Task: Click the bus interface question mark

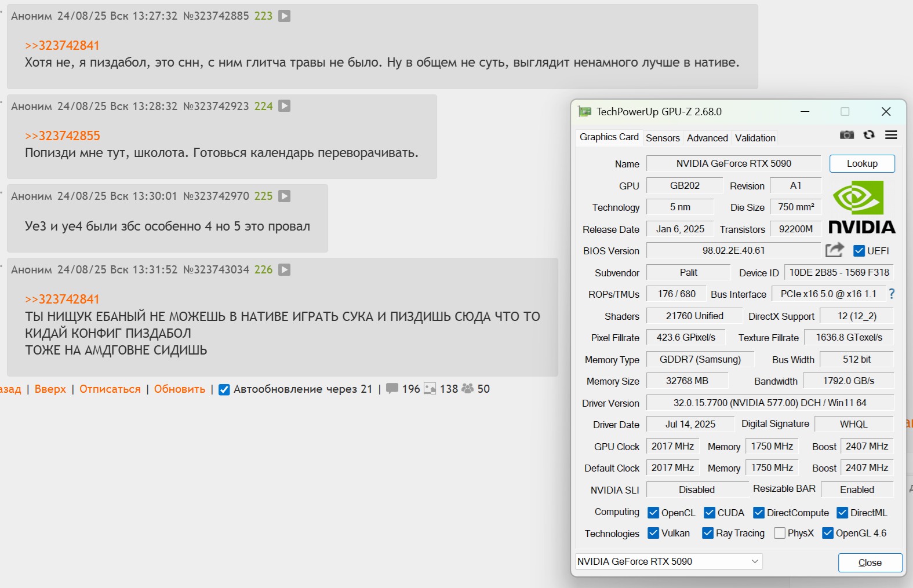Action: click(x=892, y=294)
